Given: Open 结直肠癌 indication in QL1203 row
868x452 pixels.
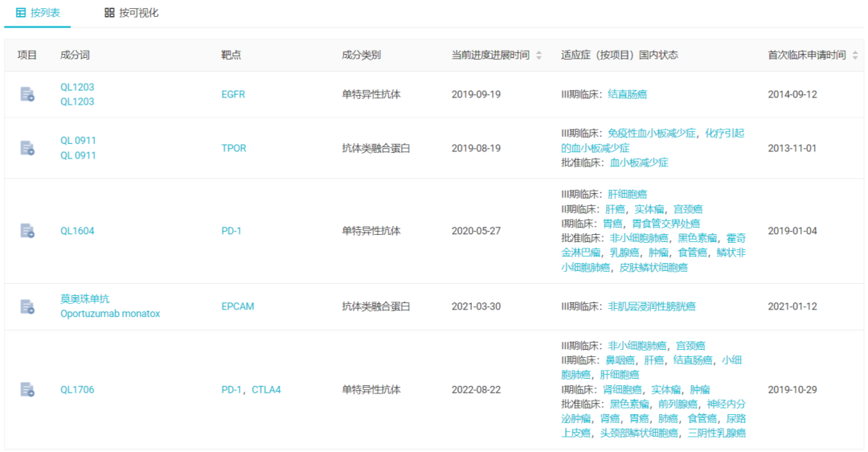Looking at the screenshot, I should pyautogui.click(x=627, y=94).
